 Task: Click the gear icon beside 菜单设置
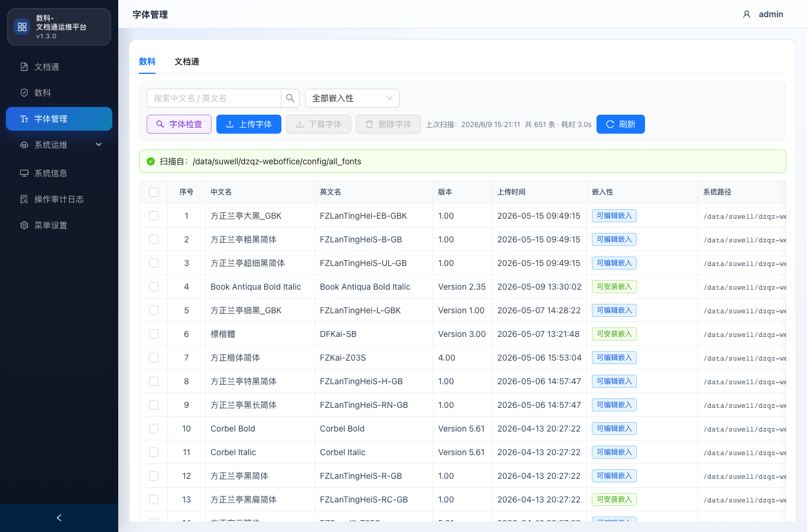coord(24,225)
